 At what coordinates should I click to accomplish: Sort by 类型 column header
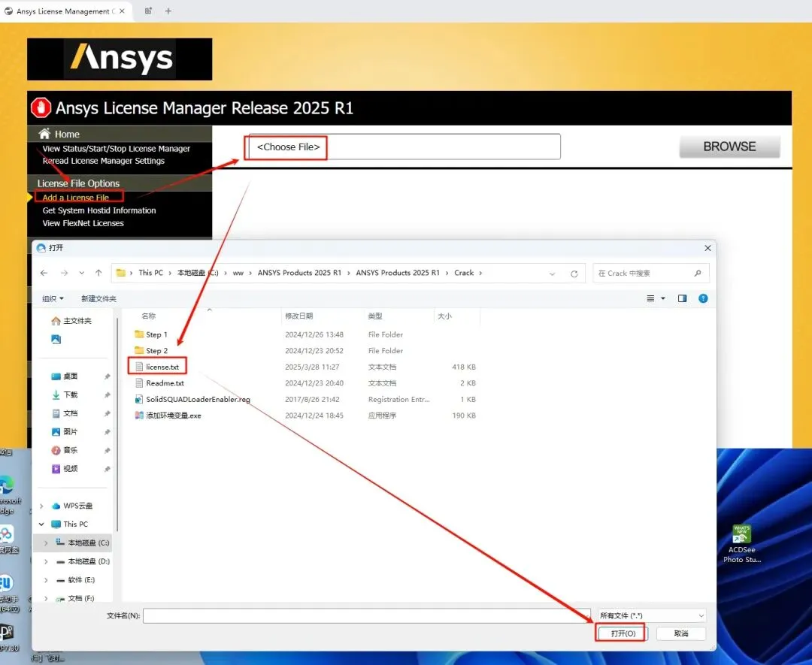pos(375,316)
